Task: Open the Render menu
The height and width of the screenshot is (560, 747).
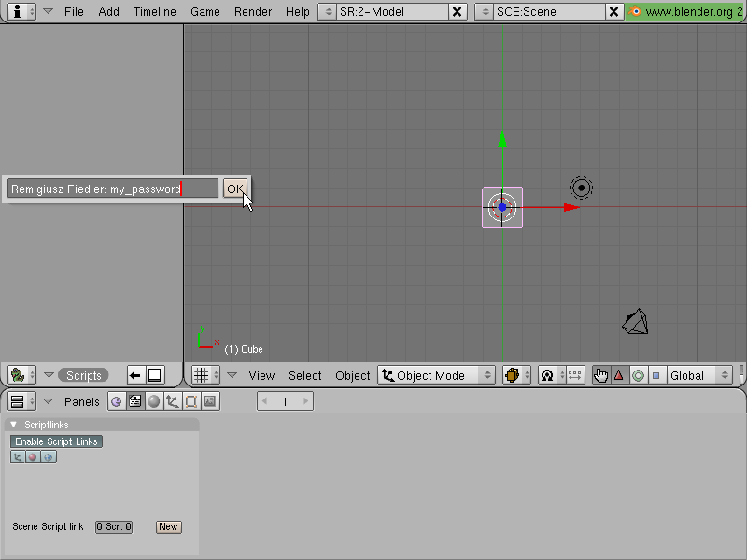Action: 253,11
